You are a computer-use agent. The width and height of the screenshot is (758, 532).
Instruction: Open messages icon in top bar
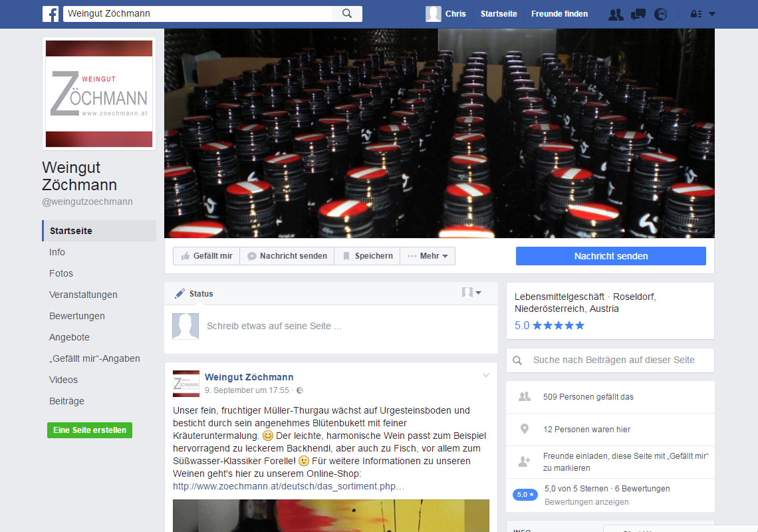[638, 14]
